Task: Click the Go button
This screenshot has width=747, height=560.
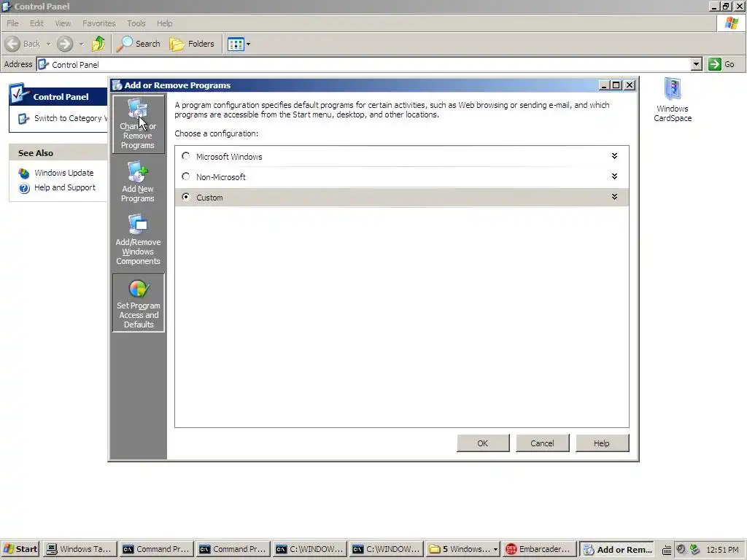Action: click(721, 64)
